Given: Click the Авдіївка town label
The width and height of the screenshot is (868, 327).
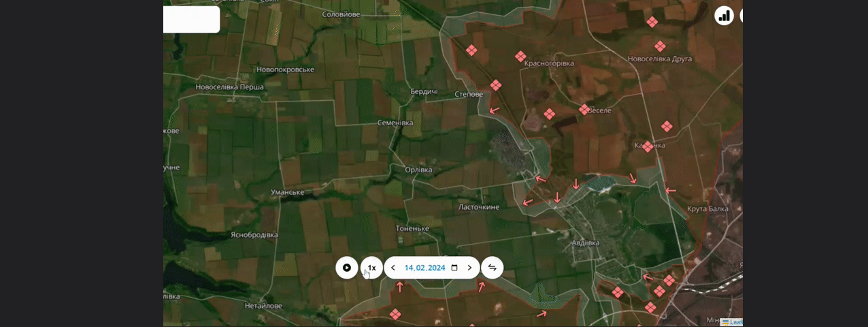Looking at the screenshot, I should pos(585,243).
